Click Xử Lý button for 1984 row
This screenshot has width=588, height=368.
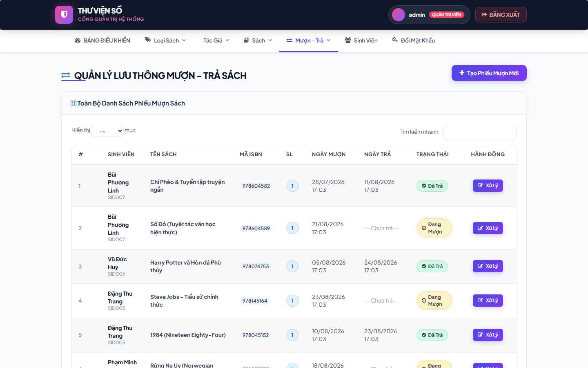(x=488, y=335)
